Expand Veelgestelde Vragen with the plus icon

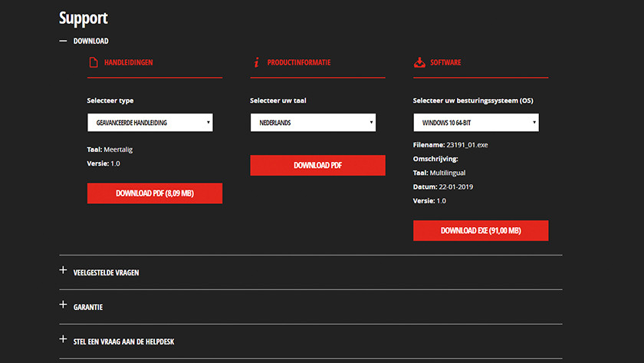tap(64, 271)
